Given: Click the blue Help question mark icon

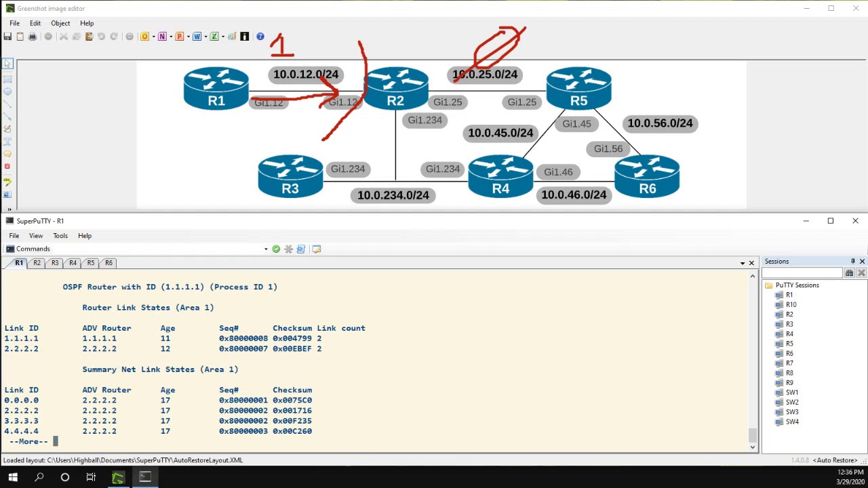Looking at the screenshot, I should (260, 37).
